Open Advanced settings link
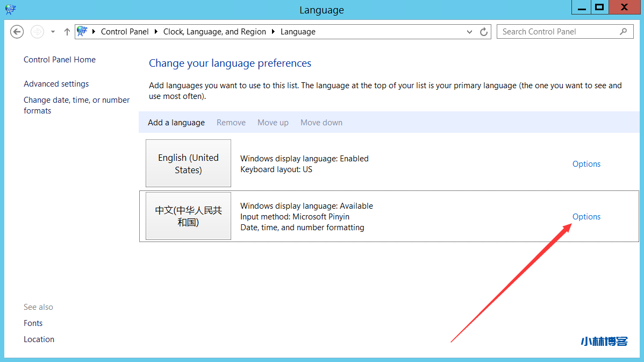This screenshot has height=362, width=644. tap(56, 84)
